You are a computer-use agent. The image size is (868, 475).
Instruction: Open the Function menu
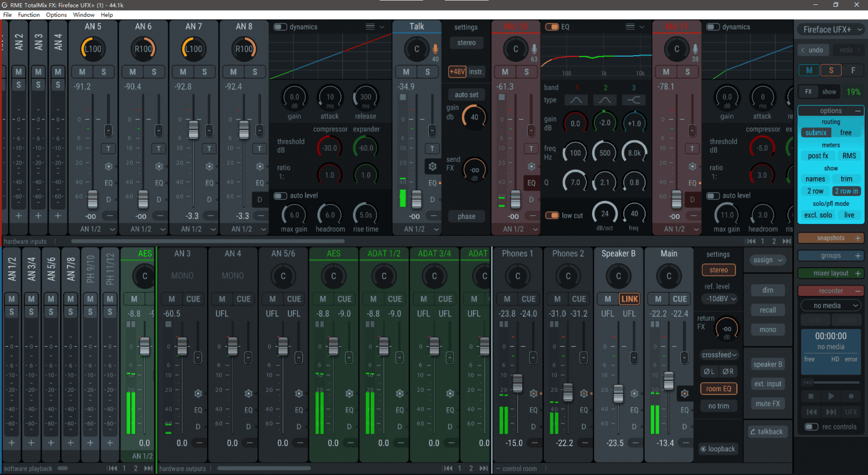pyautogui.click(x=29, y=14)
